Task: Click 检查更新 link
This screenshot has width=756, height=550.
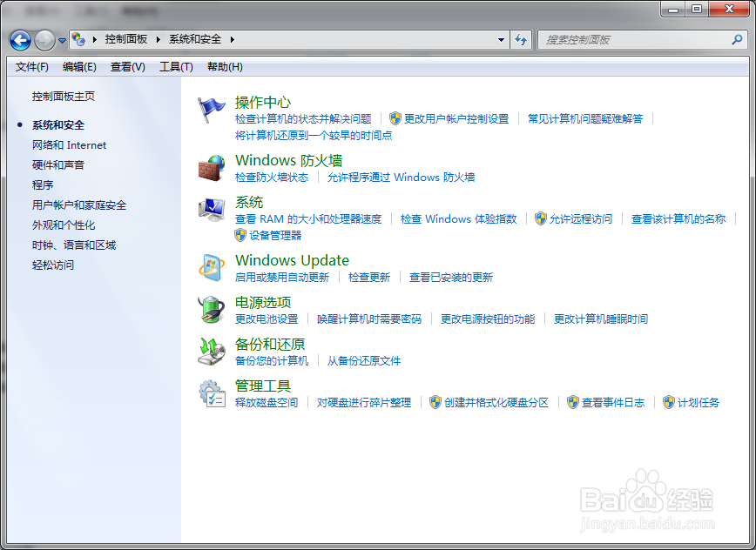Action: point(368,278)
